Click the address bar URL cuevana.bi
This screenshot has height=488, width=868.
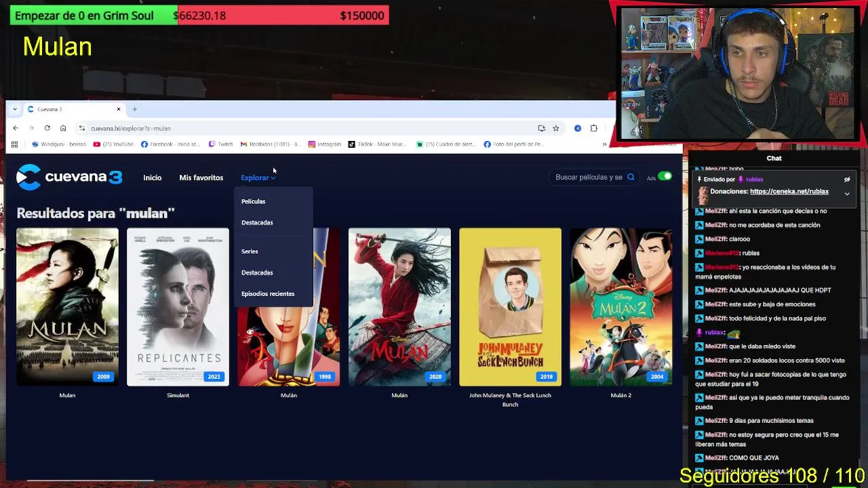coord(130,128)
